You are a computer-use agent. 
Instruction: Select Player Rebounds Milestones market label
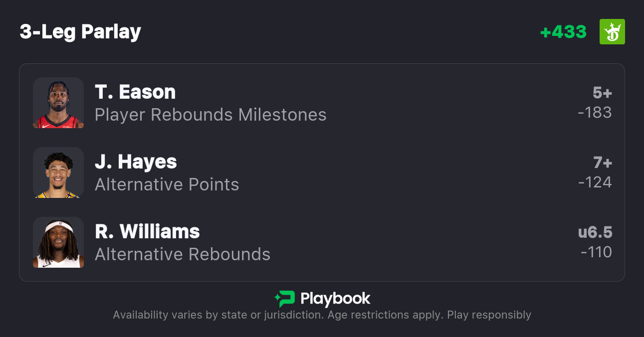[x=211, y=115]
